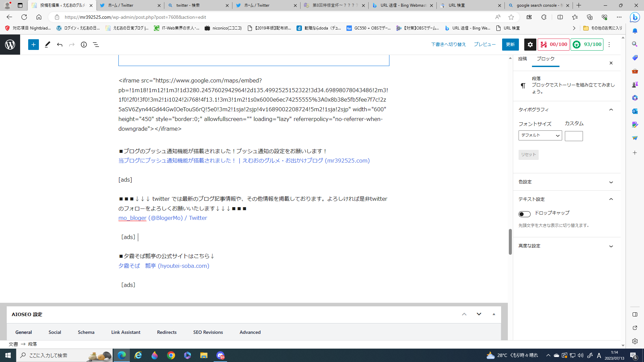
Task: Switch to the 投稿 sidebar tab
Action: (x=522, y=59)
